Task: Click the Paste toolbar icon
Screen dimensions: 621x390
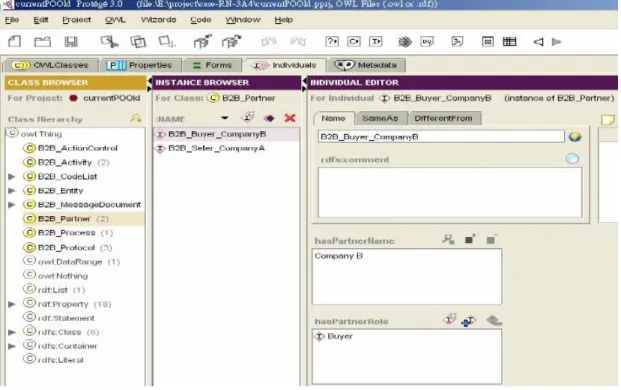Action: [x=167, y=42]
